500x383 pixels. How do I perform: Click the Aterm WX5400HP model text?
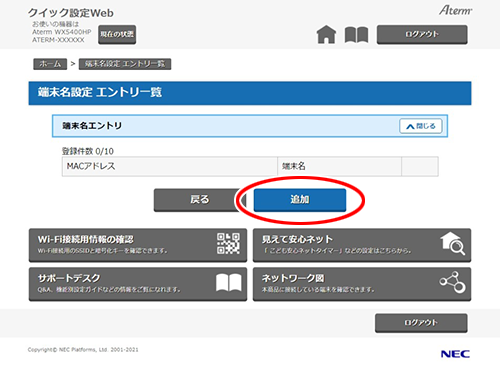[61, 32]
